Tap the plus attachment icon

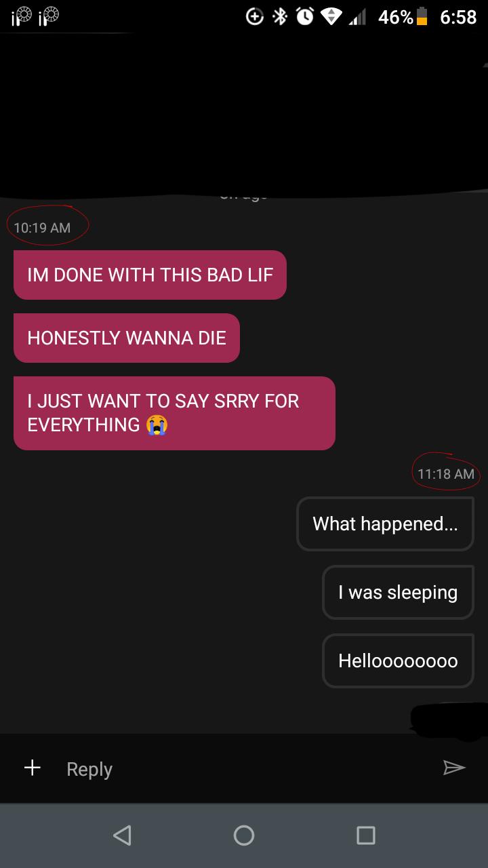32,767
